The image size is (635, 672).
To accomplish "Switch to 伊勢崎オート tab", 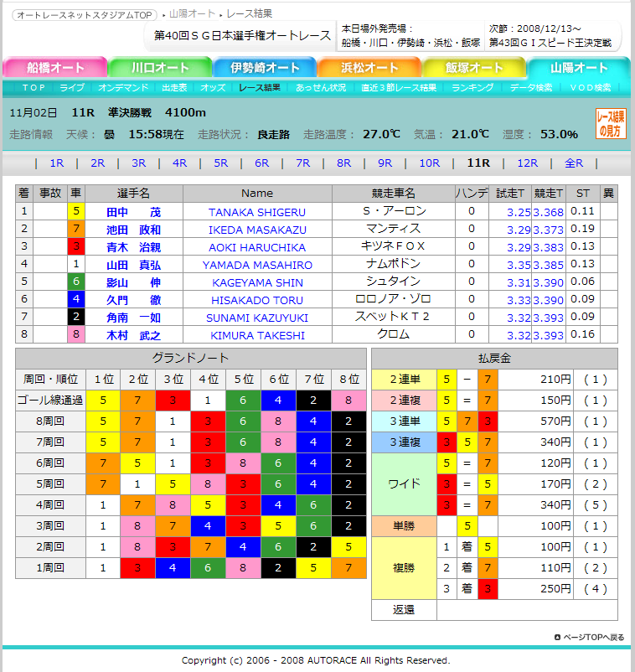I will pyautogui.click(x=265, y=67).
